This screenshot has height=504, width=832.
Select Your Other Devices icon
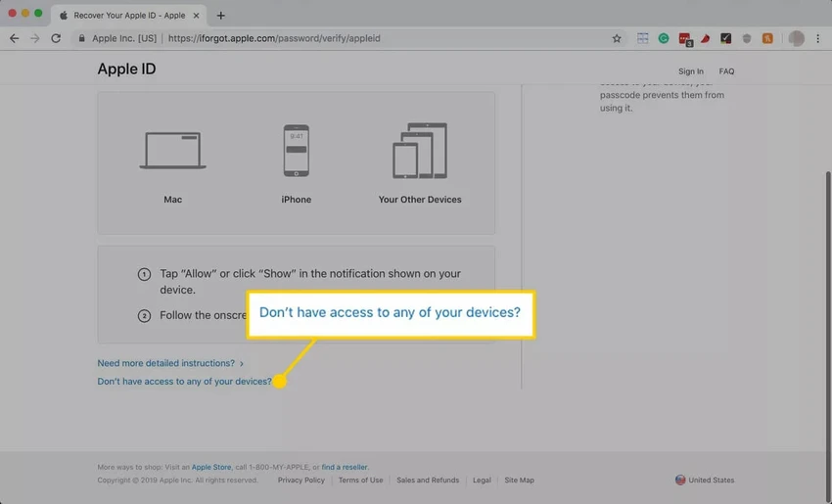pyautogui.click(x=420, y=151)
